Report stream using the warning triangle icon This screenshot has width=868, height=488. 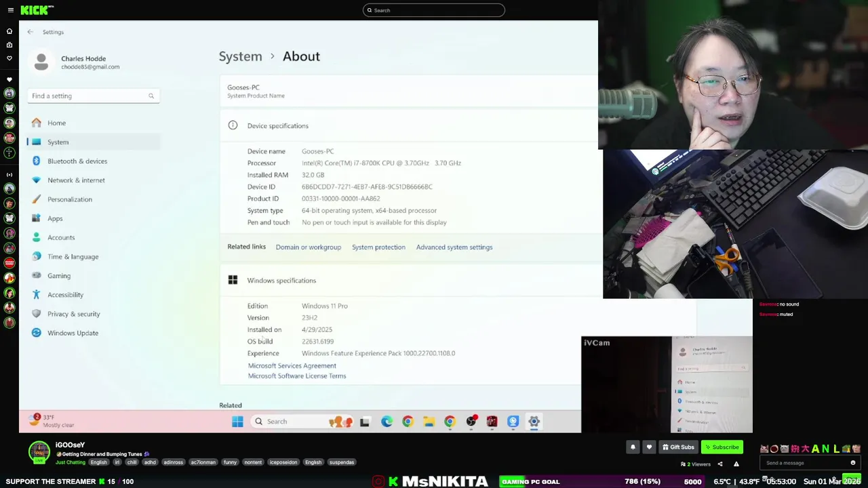(736, 464)
